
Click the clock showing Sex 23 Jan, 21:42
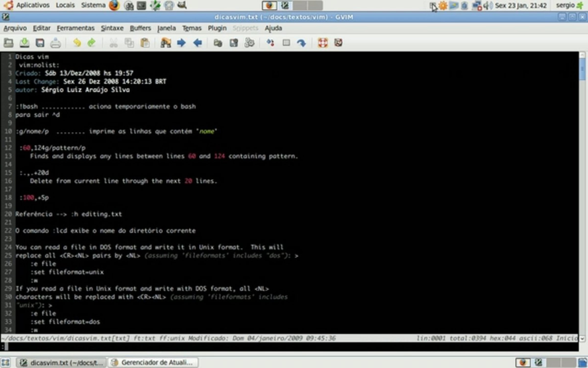tap(521, 5)
